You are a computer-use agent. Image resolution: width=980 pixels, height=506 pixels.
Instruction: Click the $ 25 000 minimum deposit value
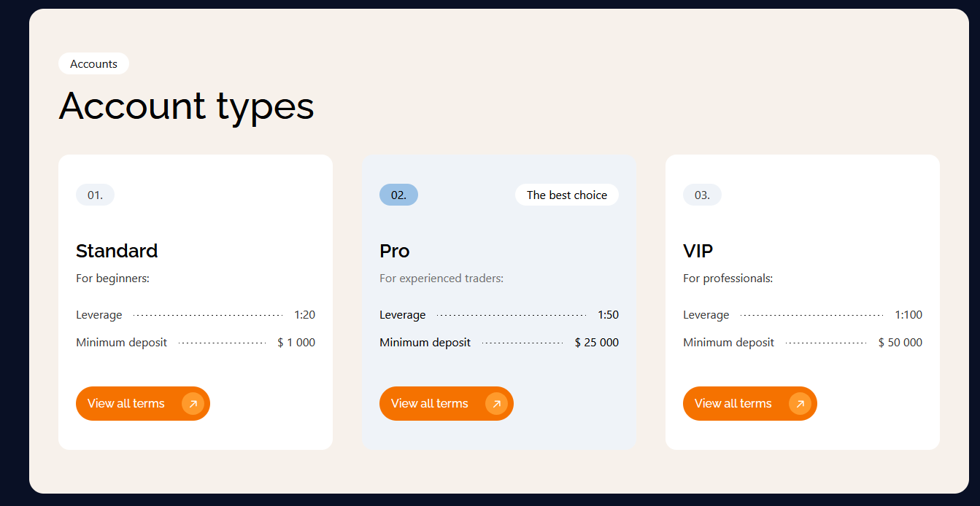597,343
